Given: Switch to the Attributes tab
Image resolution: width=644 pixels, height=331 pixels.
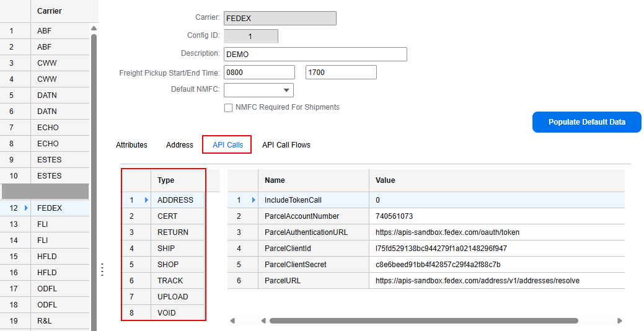Looking at the screenshot, I should pyautogui.click(x=131, y=145).
